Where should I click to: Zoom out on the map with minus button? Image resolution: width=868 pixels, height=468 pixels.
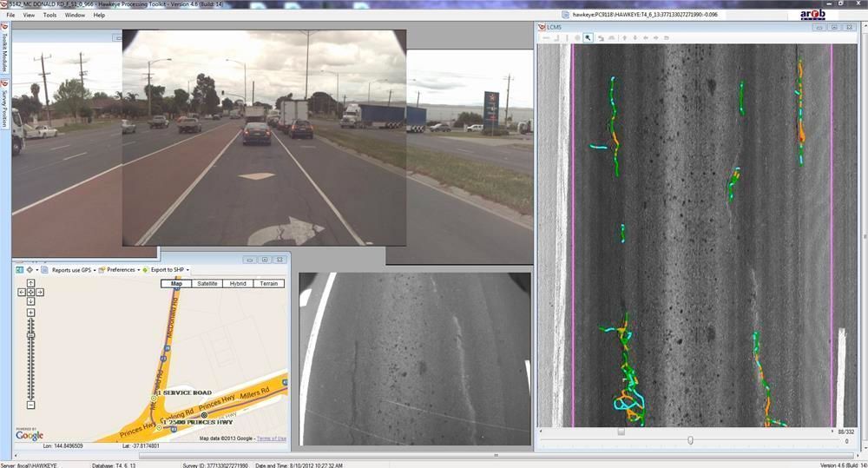[x=31, y=405]
